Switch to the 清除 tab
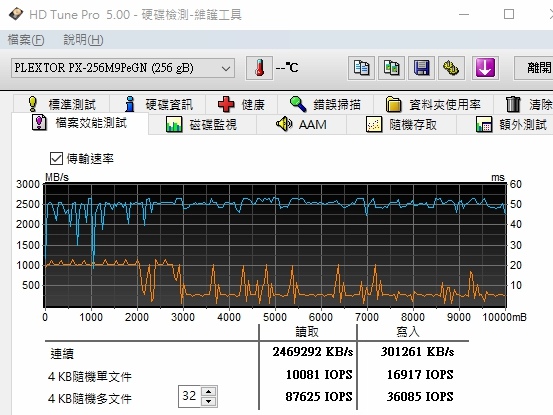This screenshot has width=553, height=415. [523, 104]
